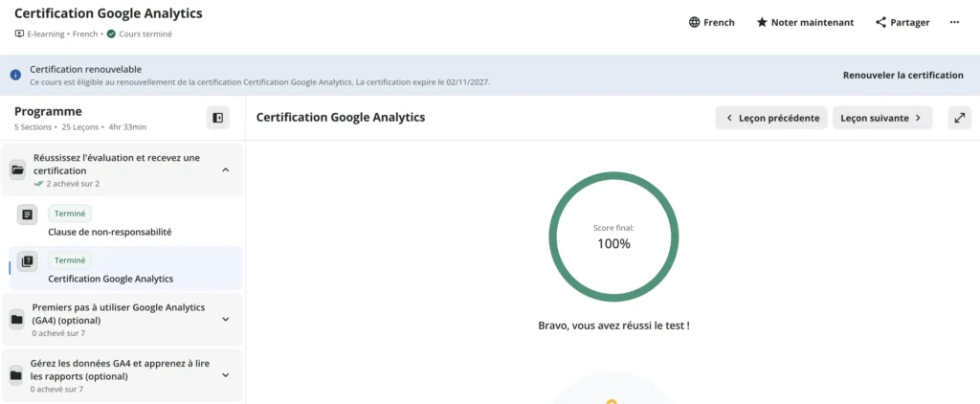Screen dimensions: 980x404
Task: Click the Certification renouvelable banner title
Action: 85,70
